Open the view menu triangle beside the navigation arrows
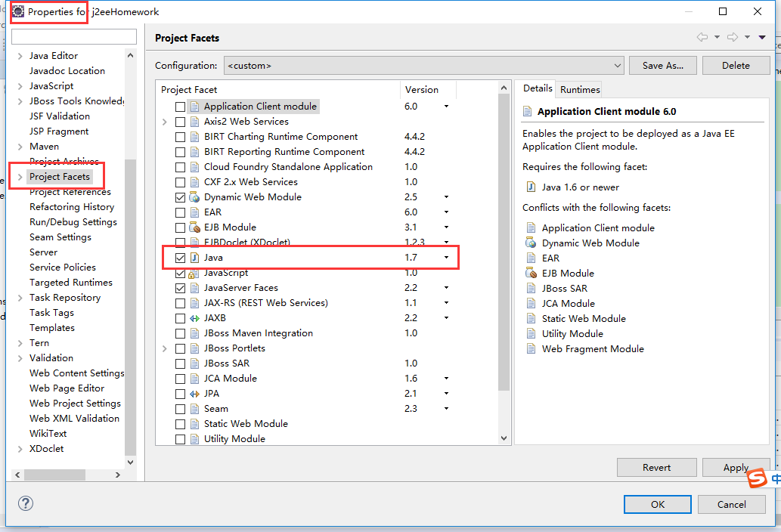 (762, 37)
